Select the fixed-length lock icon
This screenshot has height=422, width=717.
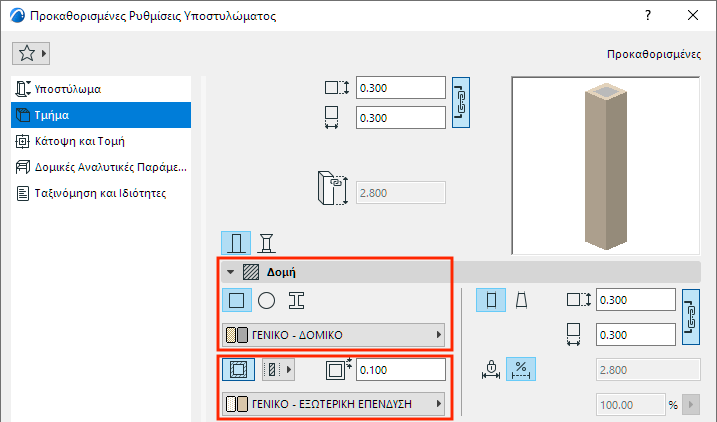[x=491, y=369]
